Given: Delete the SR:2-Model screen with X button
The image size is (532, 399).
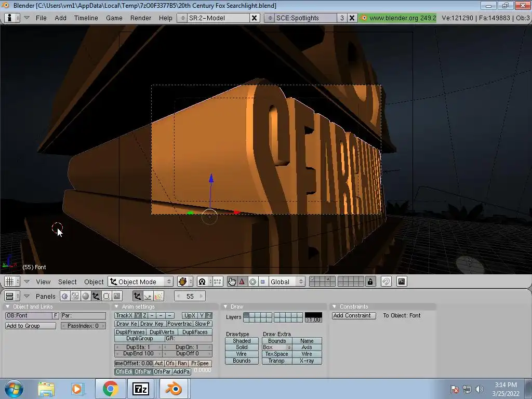Looking at the screenshot, I should click(x=254, y=18).
